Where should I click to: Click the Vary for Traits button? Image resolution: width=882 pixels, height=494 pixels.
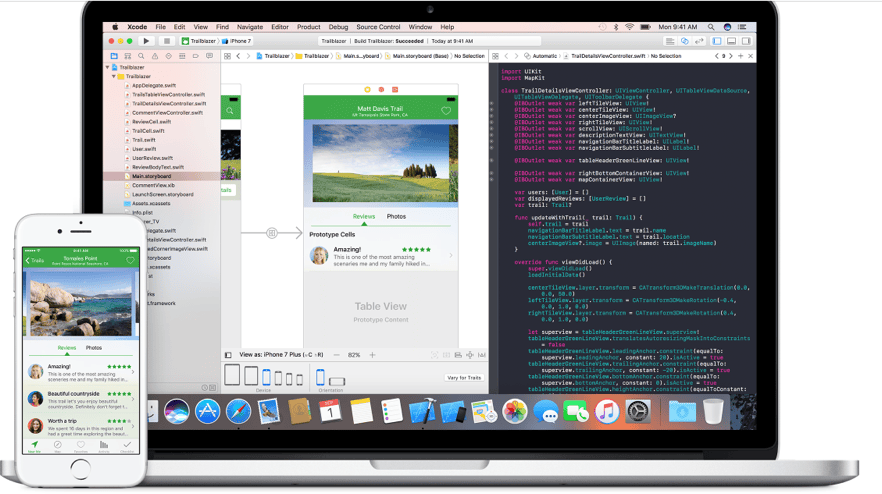click(x=464, y=378)
